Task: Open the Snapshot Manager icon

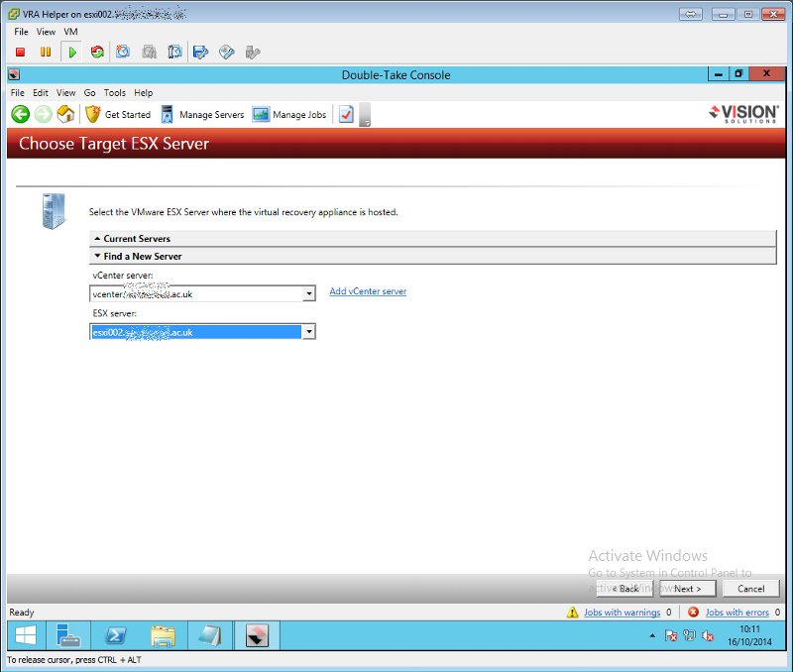Action: (174, 53)
